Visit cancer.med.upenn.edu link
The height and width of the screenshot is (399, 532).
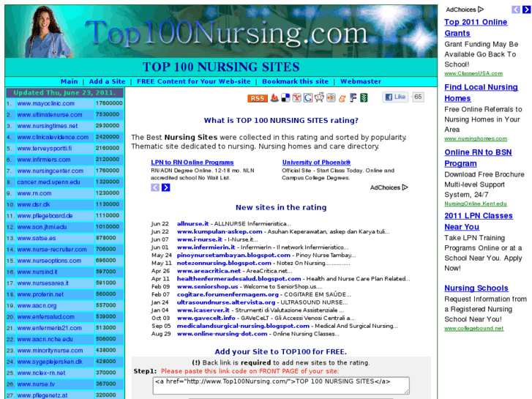click(x=48, y=182)
